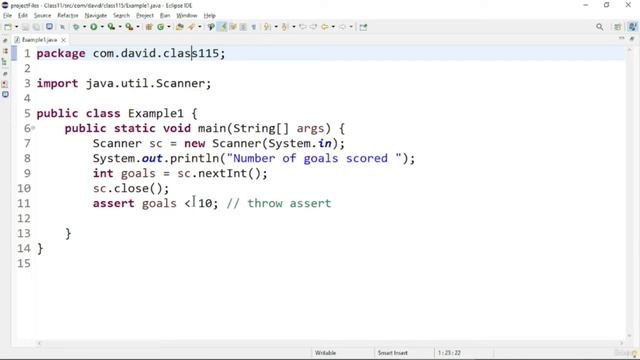Screen dimensions: 640x360
Task: Expand the Debug configurations dropdown arrow
Action: pyautogui.click(x=84, y=27)
